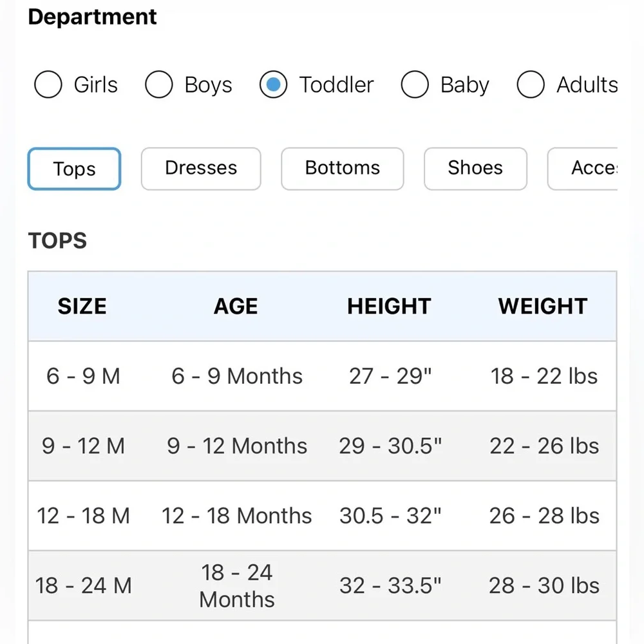Click the 9 - 12 Months age cell
This screenshot has width=644, height=644.
pos(237,446)
